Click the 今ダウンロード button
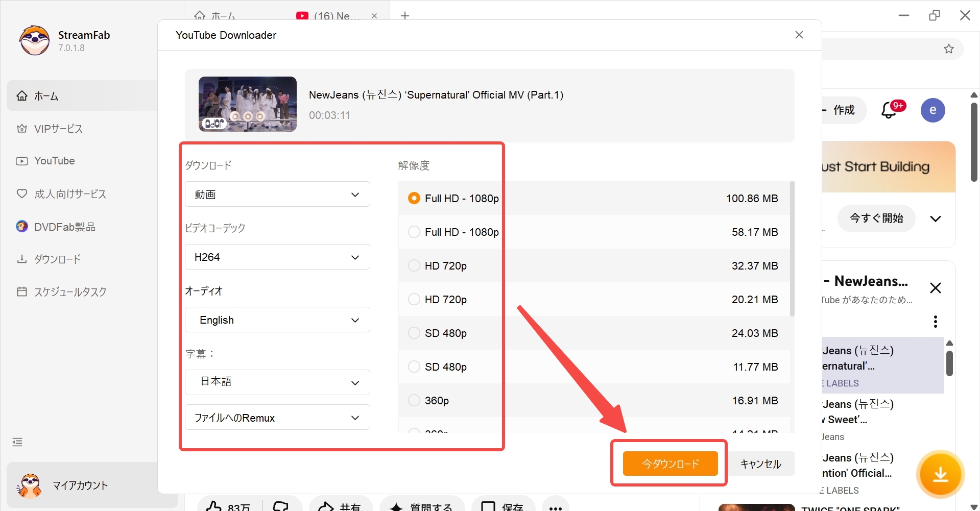This screenshot has height=511, width=980. point(670,464)
